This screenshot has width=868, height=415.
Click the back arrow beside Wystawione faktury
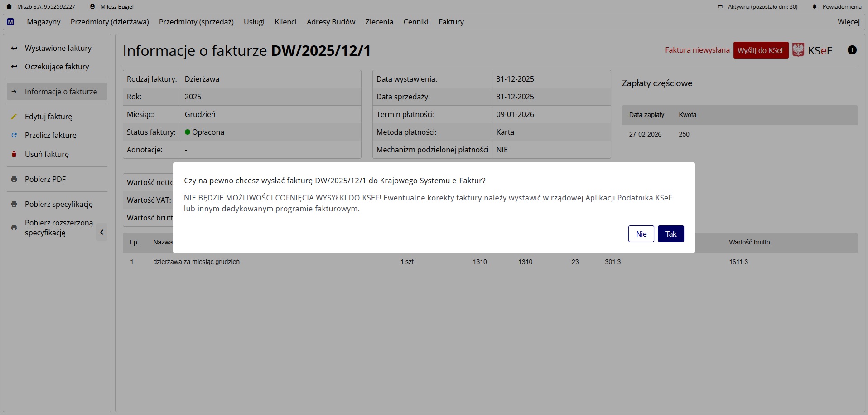pos(14,48)
